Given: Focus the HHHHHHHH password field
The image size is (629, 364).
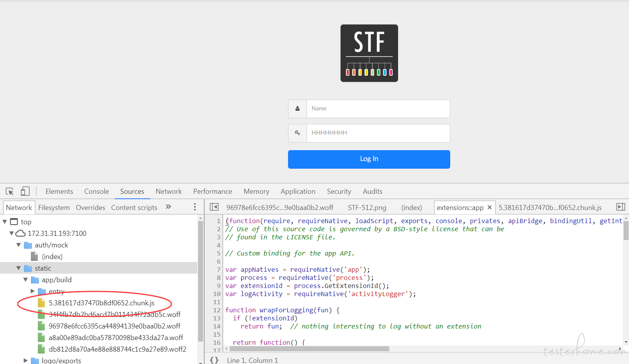Looking at the screenshot, I should click(378, 133).
